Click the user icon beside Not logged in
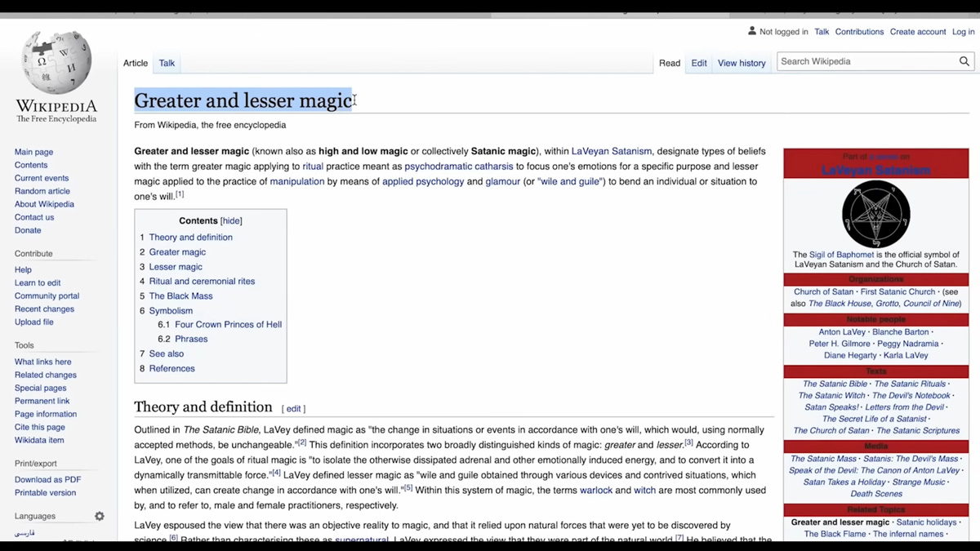Image resolution: width=980 pixels, height=551 pixels. 752,31
